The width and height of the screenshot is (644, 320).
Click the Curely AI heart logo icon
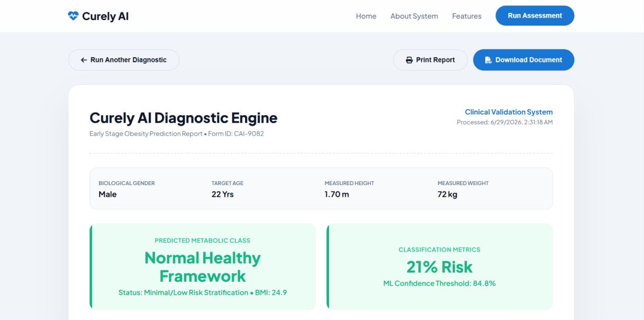[x=73, y=16]
